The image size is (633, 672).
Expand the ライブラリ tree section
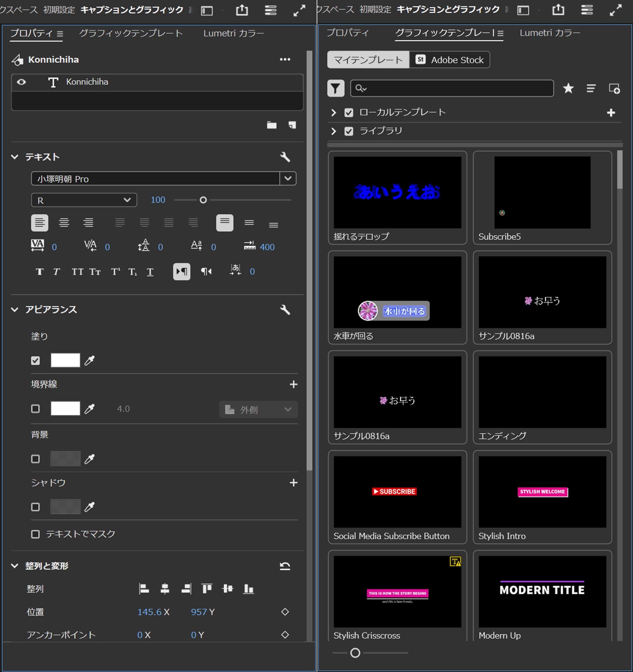[x=333, y=131]
